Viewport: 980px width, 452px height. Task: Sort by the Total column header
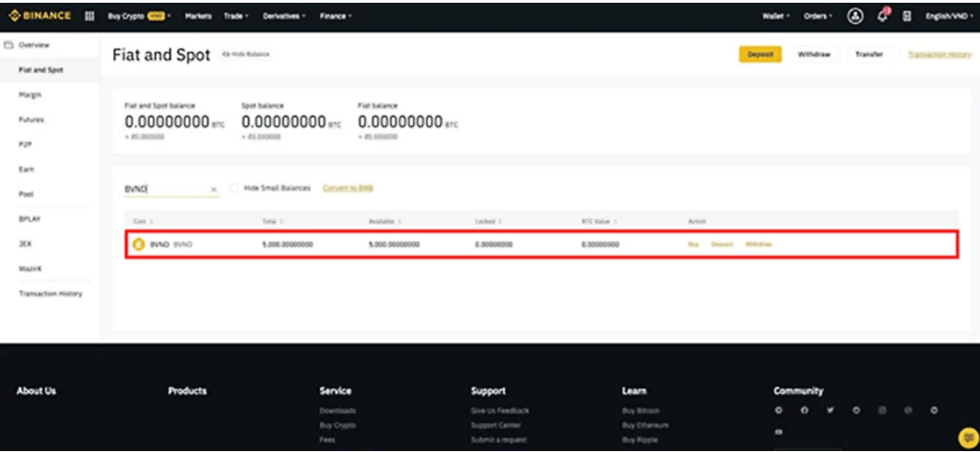(273, 222)
